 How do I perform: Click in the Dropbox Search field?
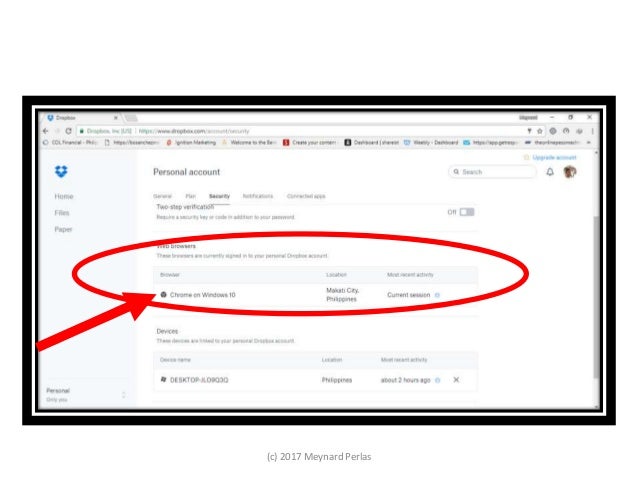492,172
